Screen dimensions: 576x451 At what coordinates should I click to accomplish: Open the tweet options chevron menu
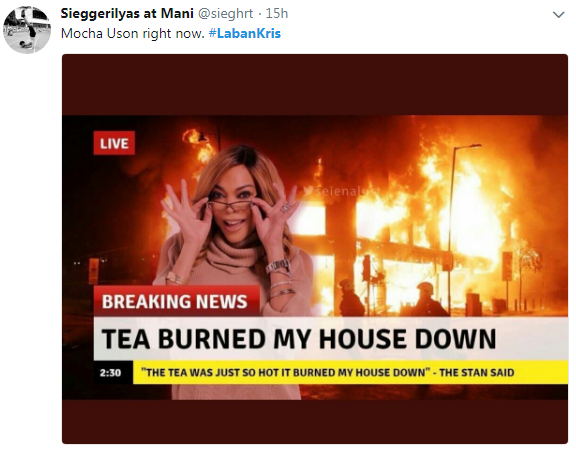[558, 15]
